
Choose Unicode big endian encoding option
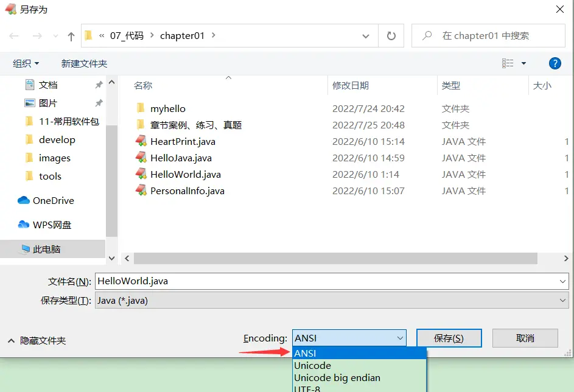click(337, 377)
